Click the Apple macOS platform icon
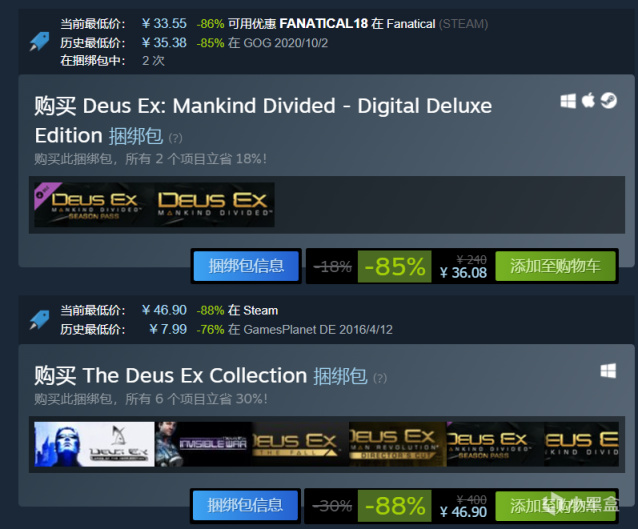Image resolution: width=638 pixels, height=529 pixels. pos(588,100)
